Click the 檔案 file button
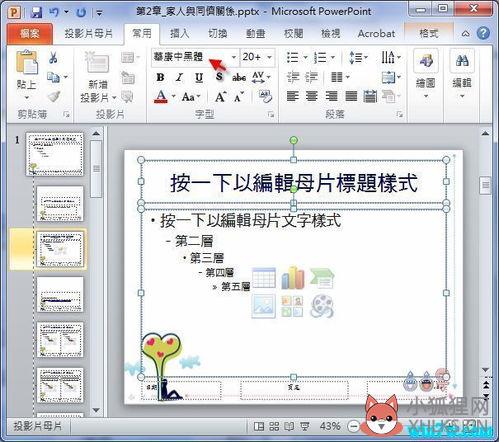The height and width of the screenshot is (442, 499). click(30, 34)
